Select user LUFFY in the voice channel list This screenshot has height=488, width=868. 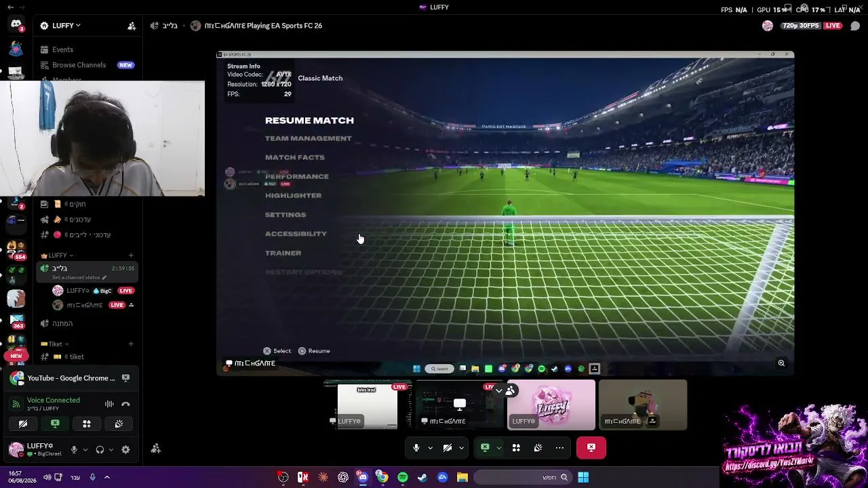(x=94, y=291)
